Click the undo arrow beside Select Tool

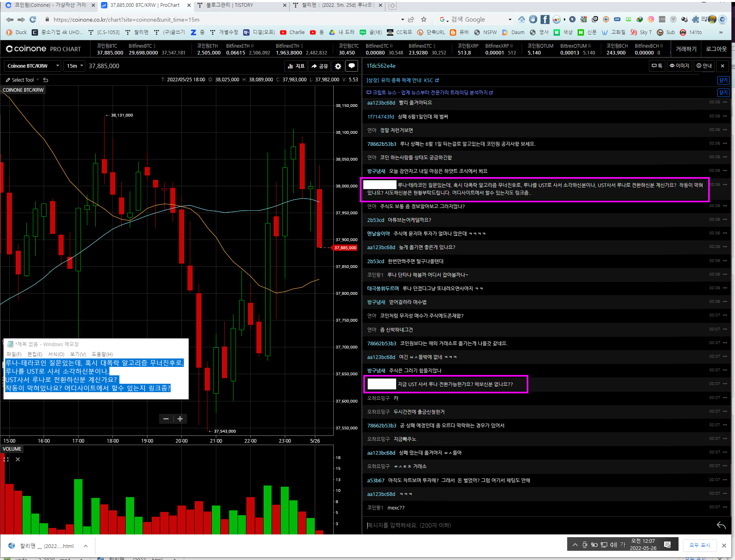(46, 80)
